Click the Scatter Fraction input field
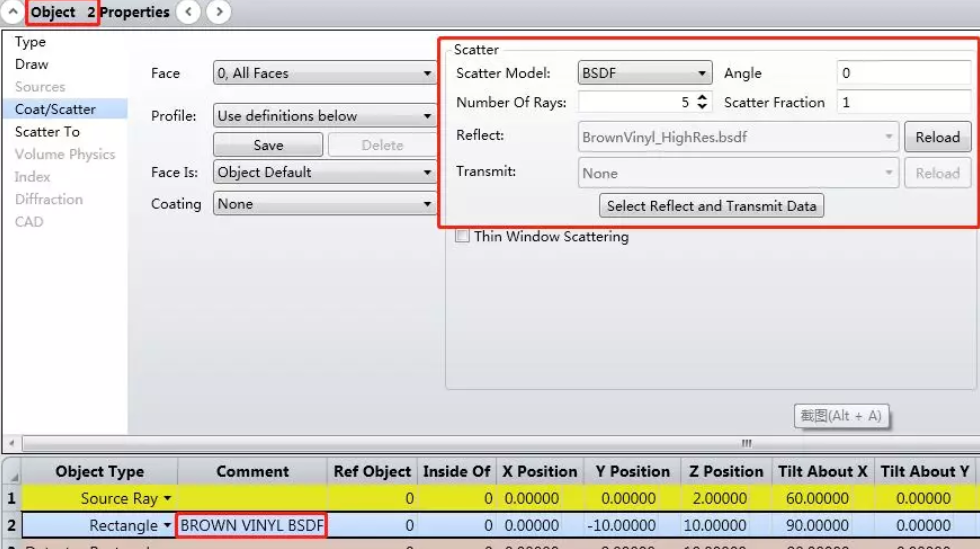Screen dimensions: 980x549 tap(903, 102)
